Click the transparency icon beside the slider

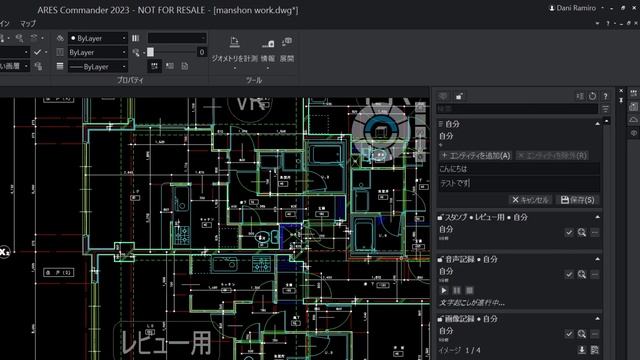(x=136, y=52)
